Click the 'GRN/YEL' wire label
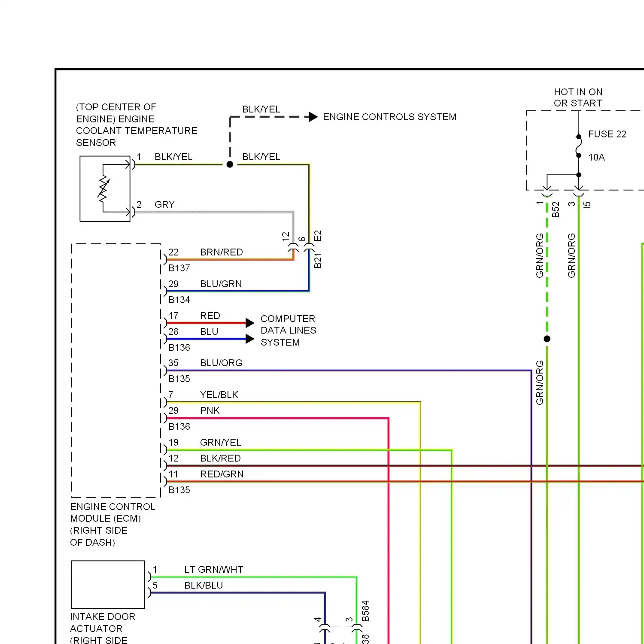This screenshot has height=644, width=644. pos(221,442)
